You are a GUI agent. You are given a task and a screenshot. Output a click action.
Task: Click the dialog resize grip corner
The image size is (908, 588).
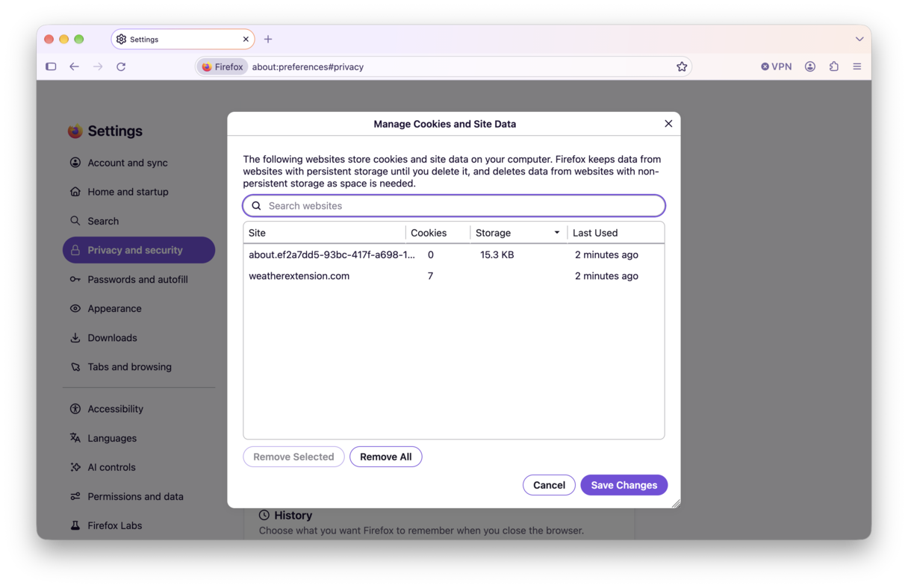click(676, 504)
